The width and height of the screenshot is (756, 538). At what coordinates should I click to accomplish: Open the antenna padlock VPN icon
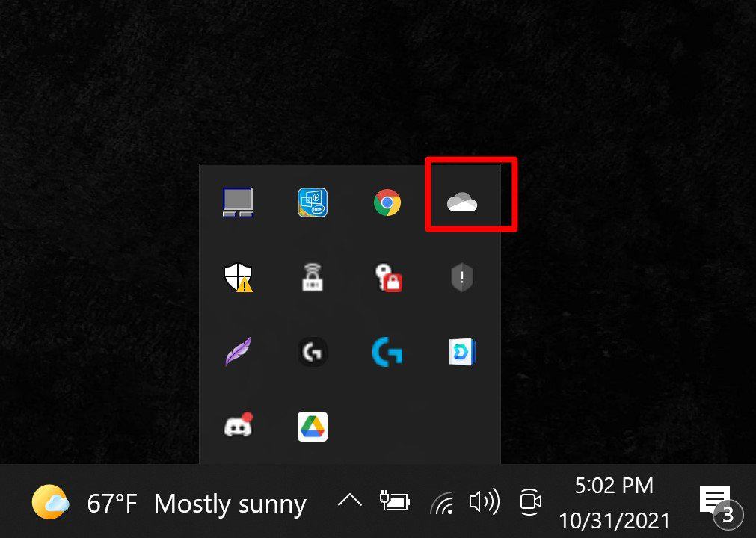[x=313, y=277]
